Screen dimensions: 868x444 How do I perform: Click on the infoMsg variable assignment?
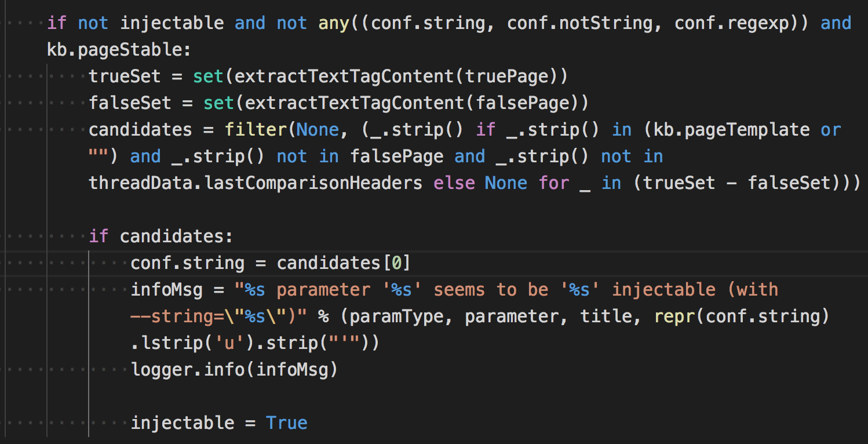pos(167,290)
